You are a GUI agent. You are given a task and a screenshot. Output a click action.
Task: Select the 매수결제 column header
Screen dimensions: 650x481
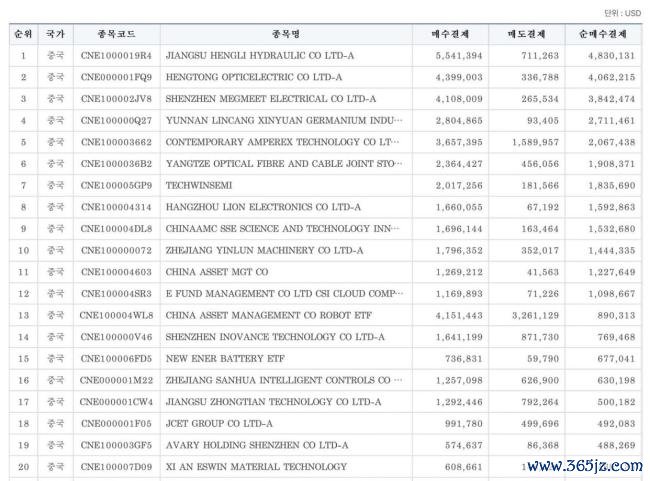[x=450, y=34]
